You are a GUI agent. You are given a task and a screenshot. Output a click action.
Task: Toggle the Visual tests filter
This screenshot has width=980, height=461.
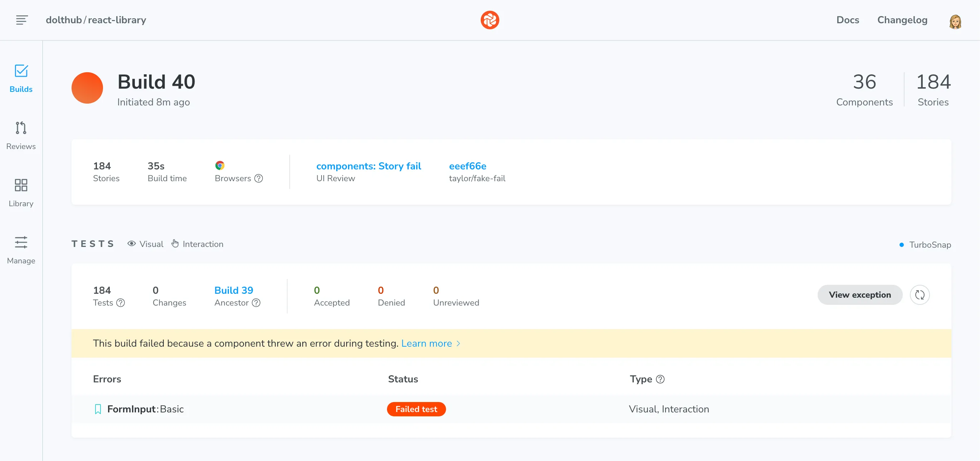click(x=145, y=244)
